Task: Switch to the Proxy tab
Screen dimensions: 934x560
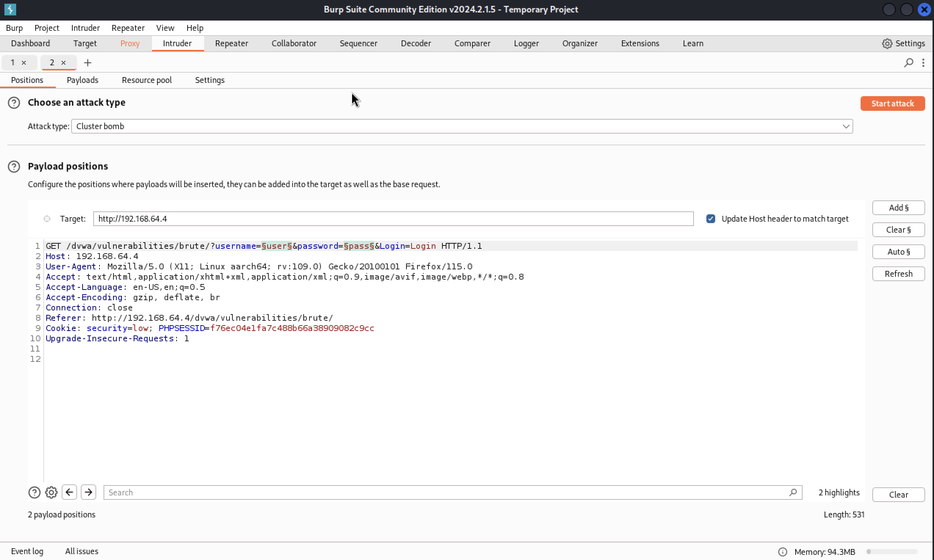Action: [x=130, y=43]
